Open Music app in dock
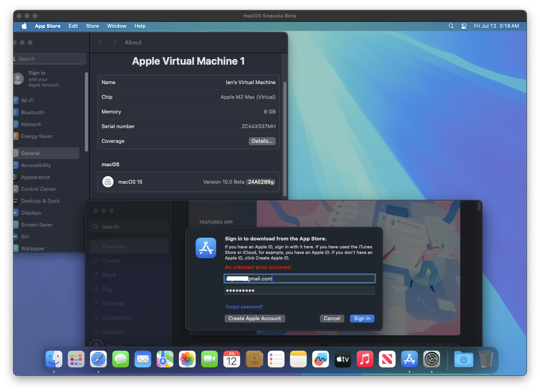 point(365,359)
